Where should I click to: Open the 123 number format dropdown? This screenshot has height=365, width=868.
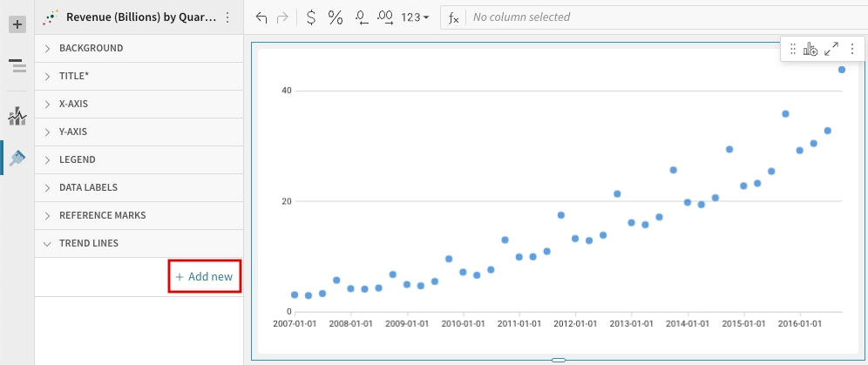[415, 17]
